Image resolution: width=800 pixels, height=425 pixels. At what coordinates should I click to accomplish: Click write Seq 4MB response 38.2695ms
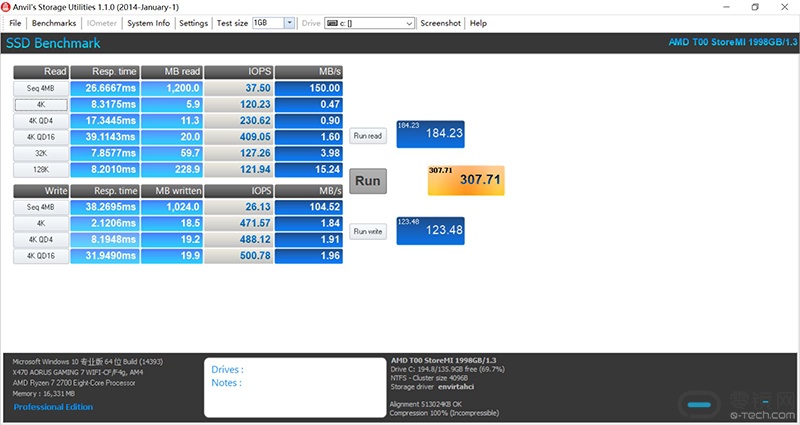click(x=105, y=207)
